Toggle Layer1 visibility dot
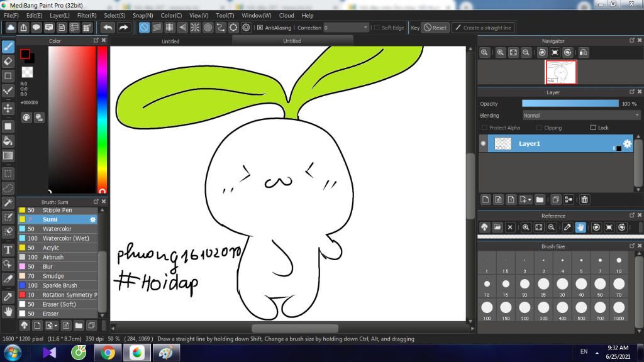644x362 pixels. click(x=484, y=143)
